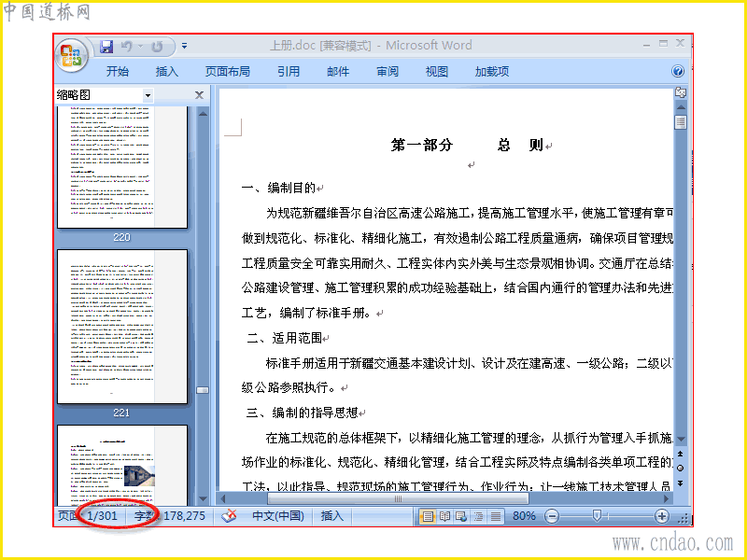747x560 pixels.
Task: Click the spelling check status bar icon
Action: (229, 516)
